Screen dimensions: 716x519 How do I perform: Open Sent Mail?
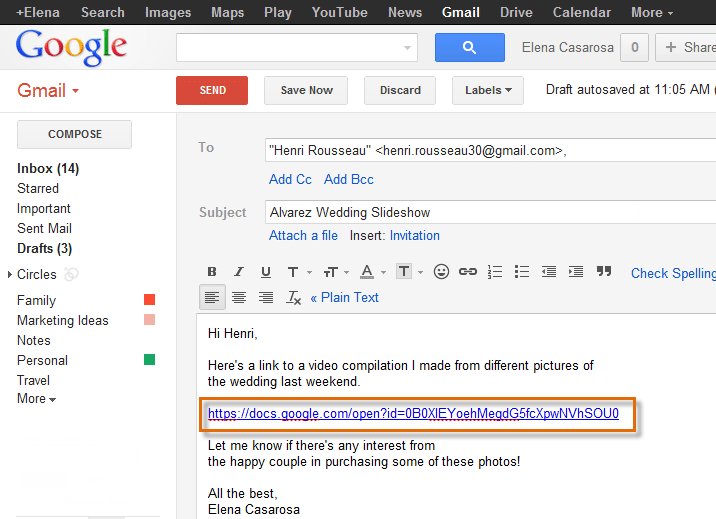coord(44,228)
